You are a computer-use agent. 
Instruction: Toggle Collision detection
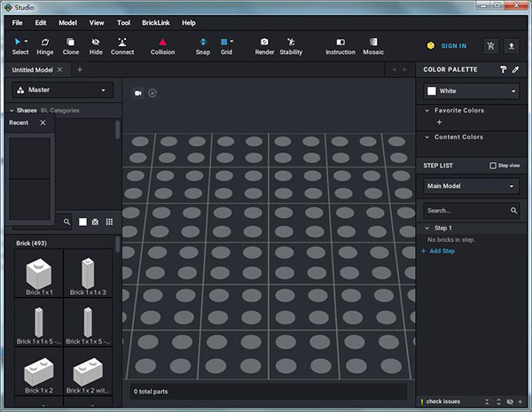tap(162, 46)
